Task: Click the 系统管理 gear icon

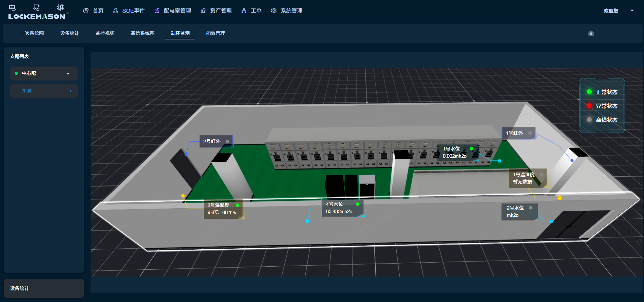Action: [274, 11]
